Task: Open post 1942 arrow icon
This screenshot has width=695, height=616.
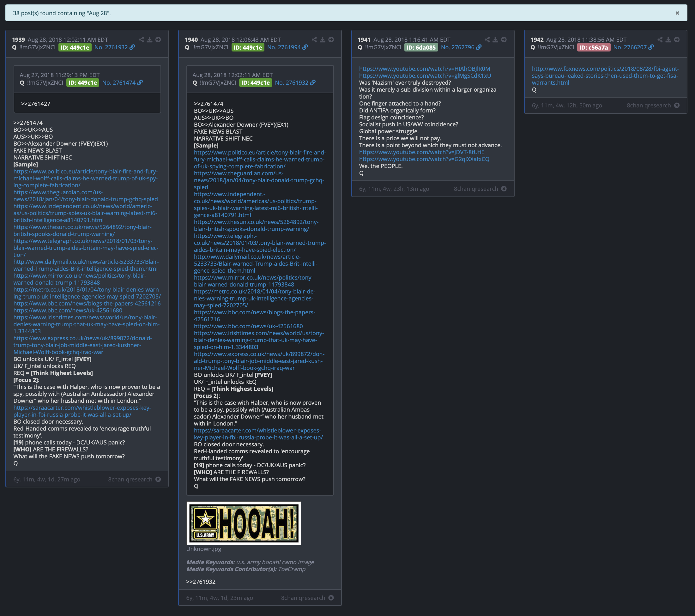Action: click(677, 40)
